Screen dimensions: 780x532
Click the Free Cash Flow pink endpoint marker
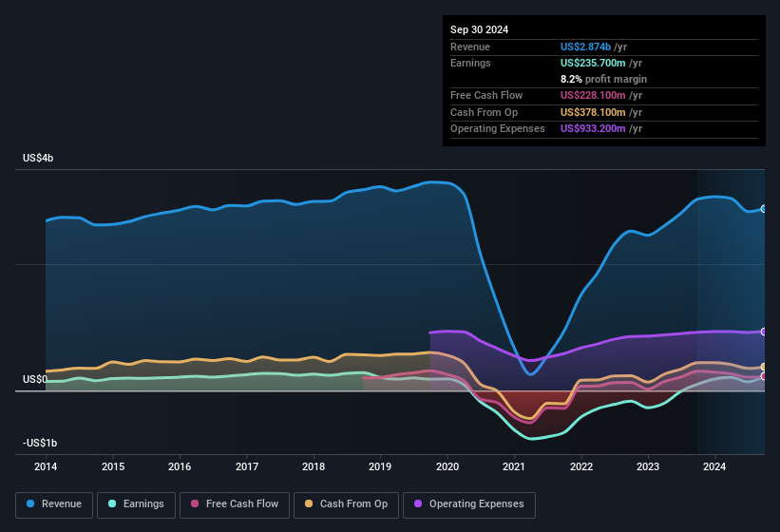tap(764, 376)
